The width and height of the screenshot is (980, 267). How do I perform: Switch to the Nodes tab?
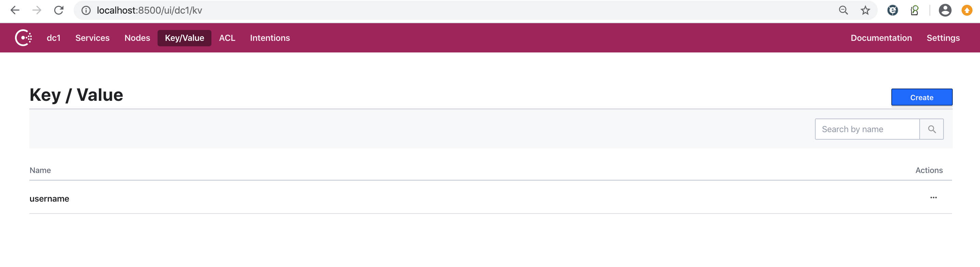pos(137,37)
